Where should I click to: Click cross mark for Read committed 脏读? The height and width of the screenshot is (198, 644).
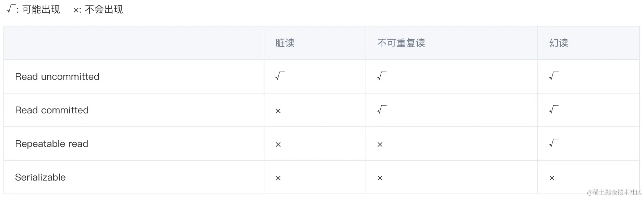(278, 111)
